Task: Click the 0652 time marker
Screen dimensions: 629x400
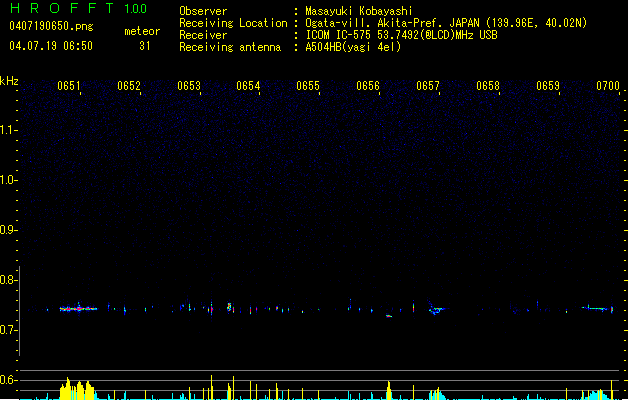Action: [x=129, y=86]
